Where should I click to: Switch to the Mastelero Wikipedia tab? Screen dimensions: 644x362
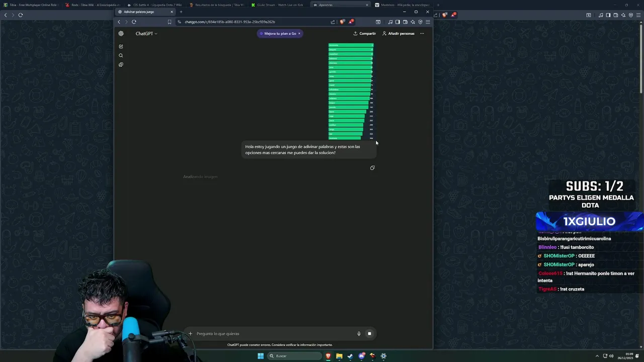tap(401, 5)
